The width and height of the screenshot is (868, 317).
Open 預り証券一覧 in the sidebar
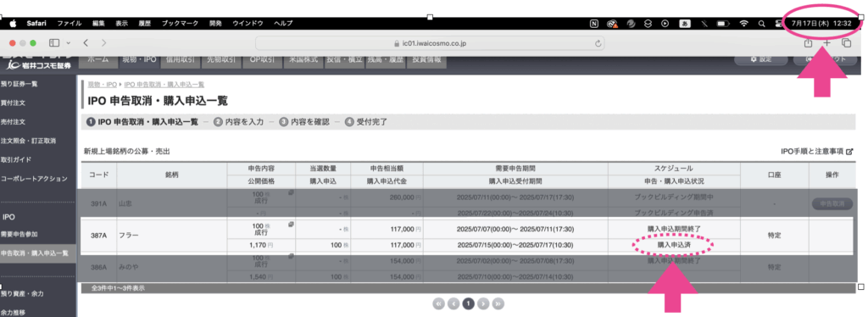pos(19,84)
